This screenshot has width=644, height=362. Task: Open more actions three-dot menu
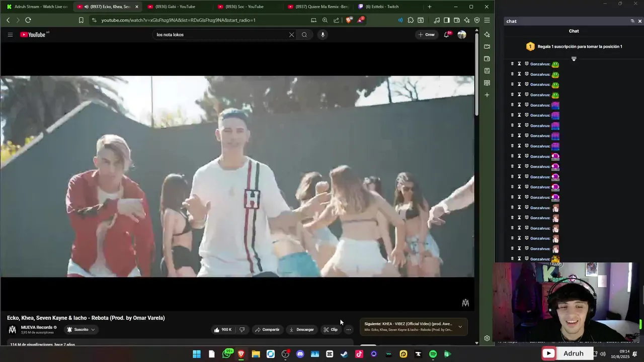tap(349, 330)
